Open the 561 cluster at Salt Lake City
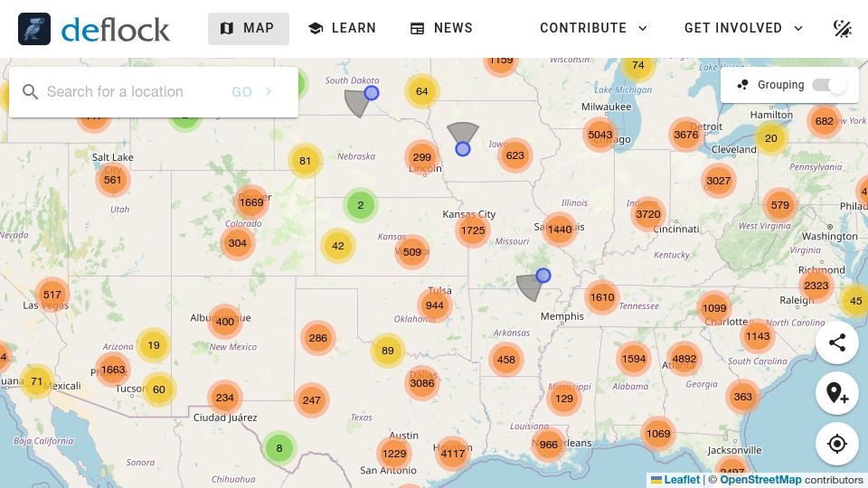Screen dimensions: 868x488 point(112,180)
